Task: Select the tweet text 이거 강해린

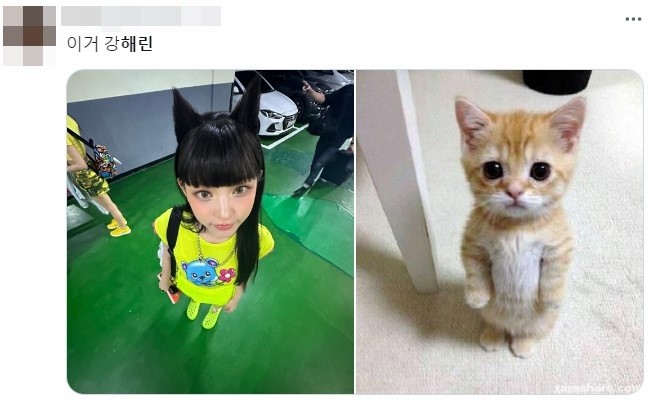Action: 110,44
